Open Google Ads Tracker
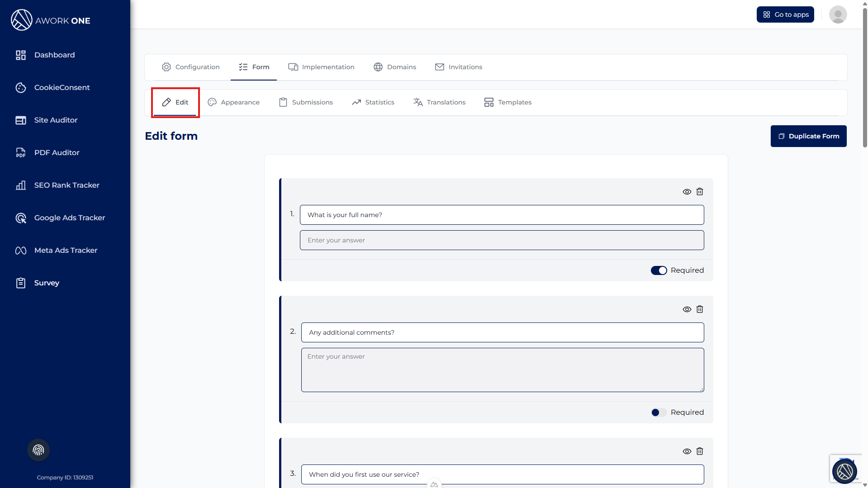Viewport: 868px width, 488px height. (x=69, y=218)
